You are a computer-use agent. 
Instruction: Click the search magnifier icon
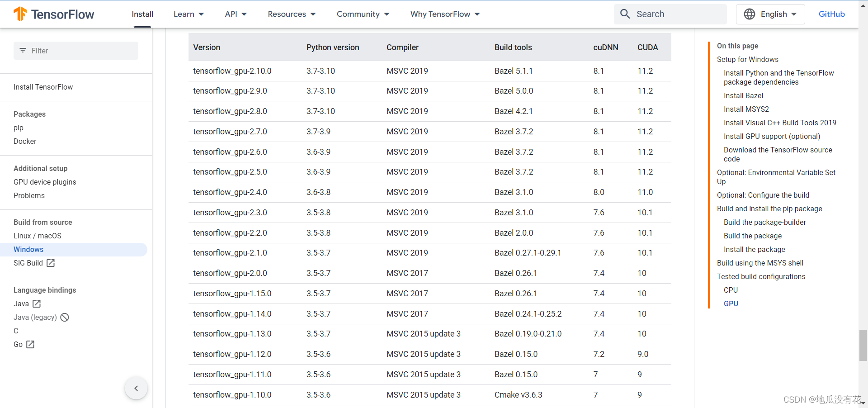(x=625, y=14)
